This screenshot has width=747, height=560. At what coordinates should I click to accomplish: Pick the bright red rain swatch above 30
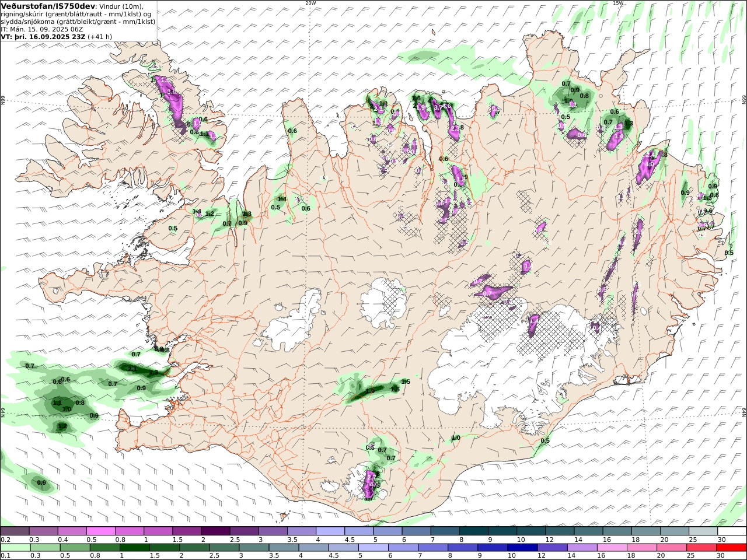pyautogui.click(x=731, y=548)
